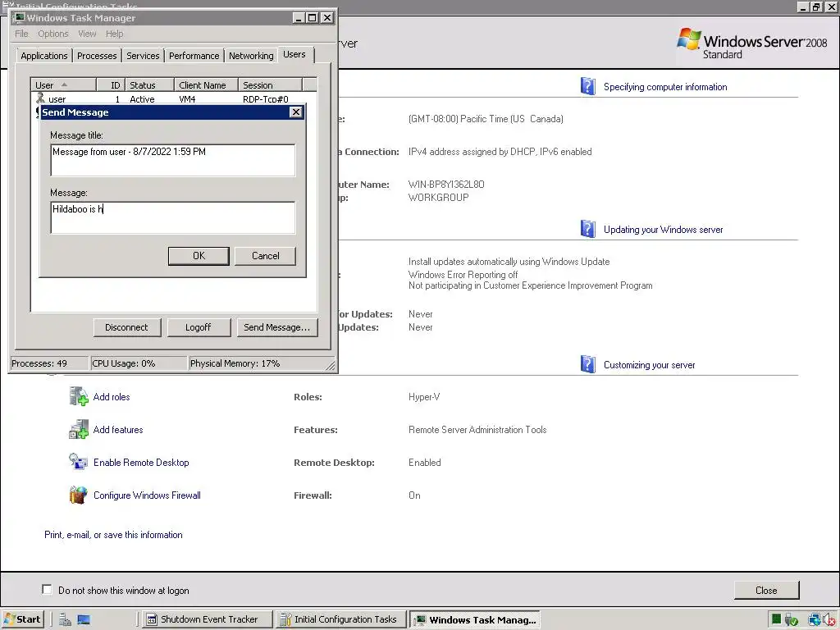
Task: Open help icon for Specifying computer information
Action: [x=587, y=86]
